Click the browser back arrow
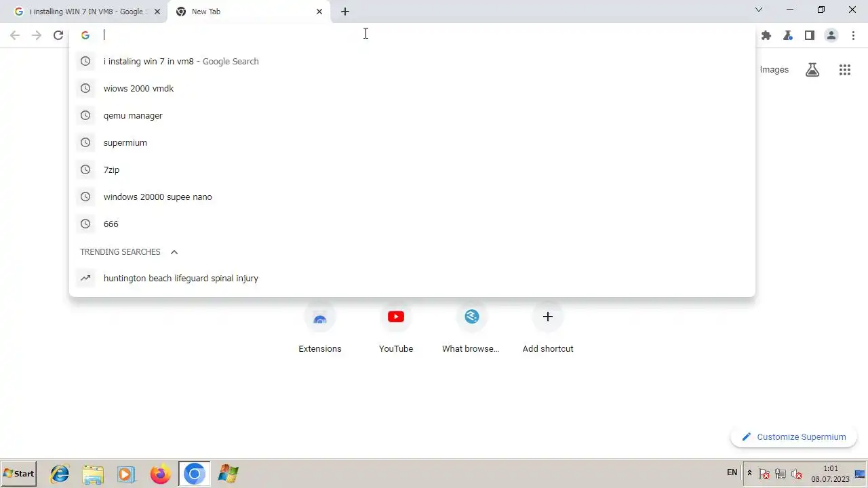 15,35
